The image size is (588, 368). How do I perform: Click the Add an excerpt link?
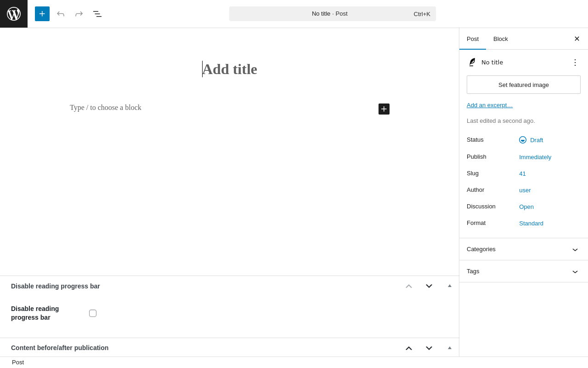coord(490,105)
